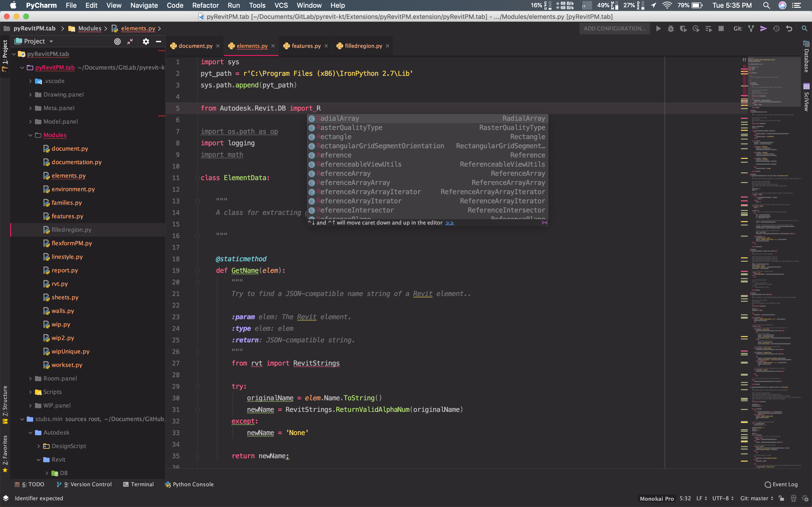Collapse the Modules folder
812x507 pixels.
30,135
